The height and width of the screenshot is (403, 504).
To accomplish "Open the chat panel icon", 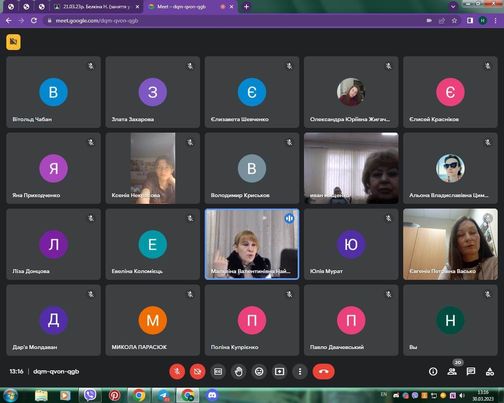I will click(x=471, y=371).
